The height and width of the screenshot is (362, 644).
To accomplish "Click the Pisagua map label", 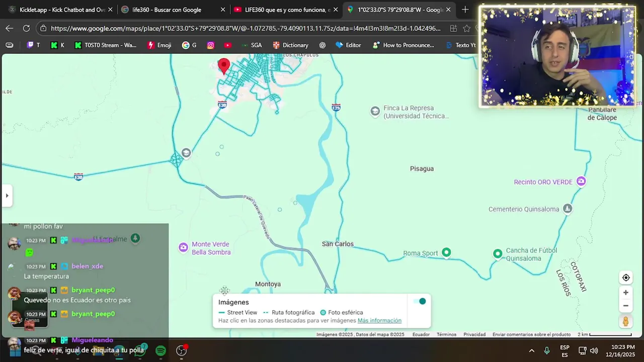I will coord(422,168).
